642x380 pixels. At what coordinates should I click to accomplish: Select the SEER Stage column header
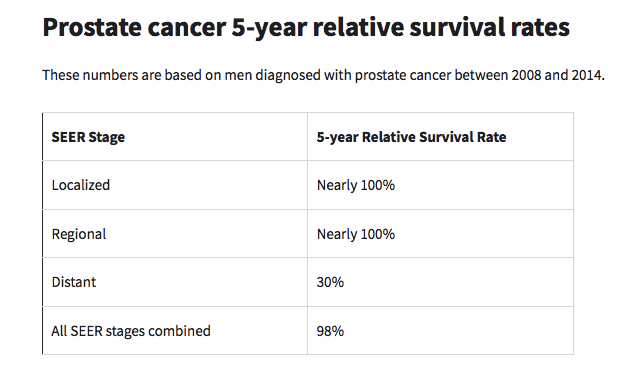click(88, 137)
